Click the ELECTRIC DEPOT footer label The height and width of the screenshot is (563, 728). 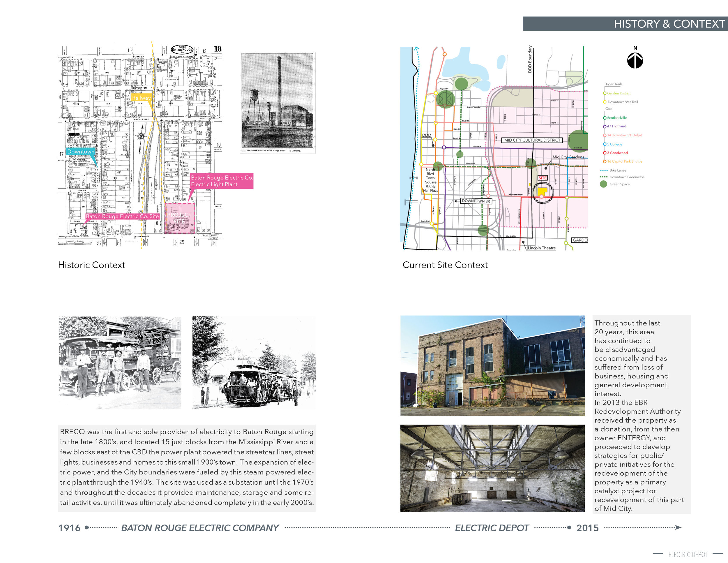[x=687, y=554]
